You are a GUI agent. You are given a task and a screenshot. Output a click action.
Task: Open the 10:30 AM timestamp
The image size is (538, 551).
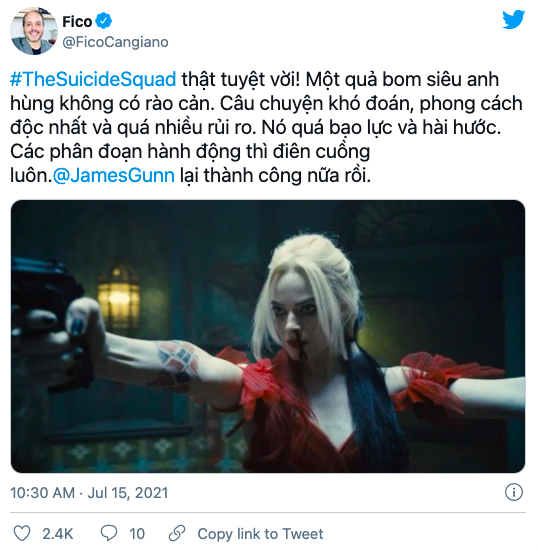point(43,493)
